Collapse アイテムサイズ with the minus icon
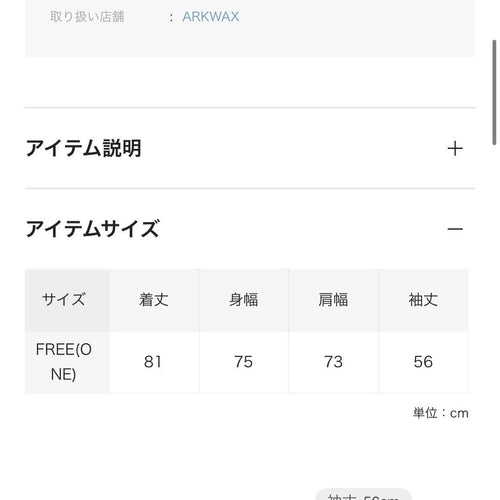Viewport: 500px width, 500px height. click(455, 229)
